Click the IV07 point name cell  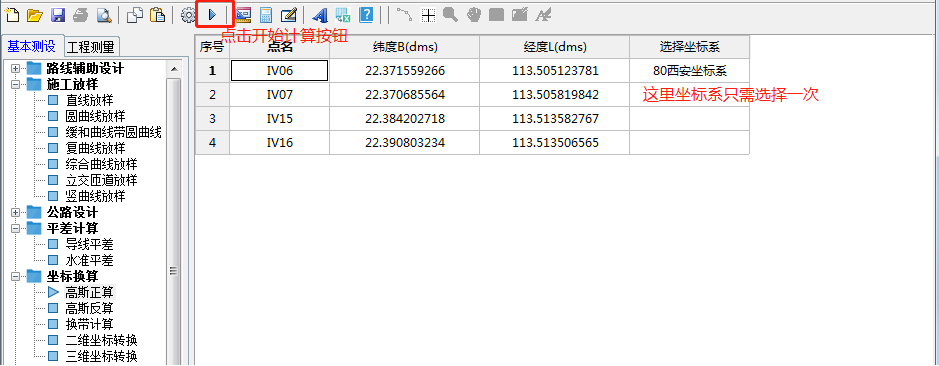(280, 95)
